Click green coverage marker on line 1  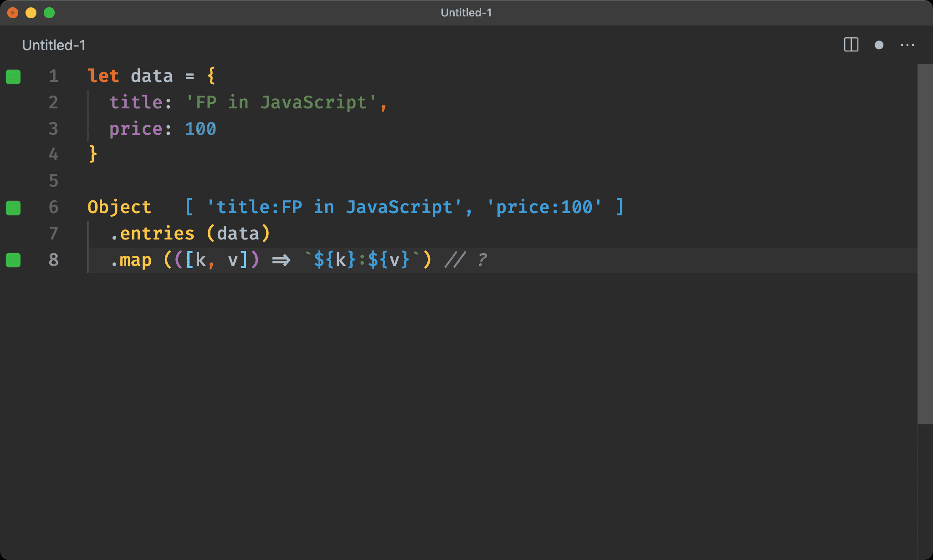13,77
